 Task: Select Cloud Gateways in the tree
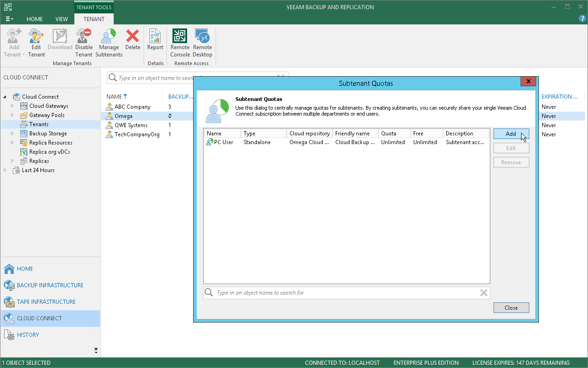click(49, 106)
